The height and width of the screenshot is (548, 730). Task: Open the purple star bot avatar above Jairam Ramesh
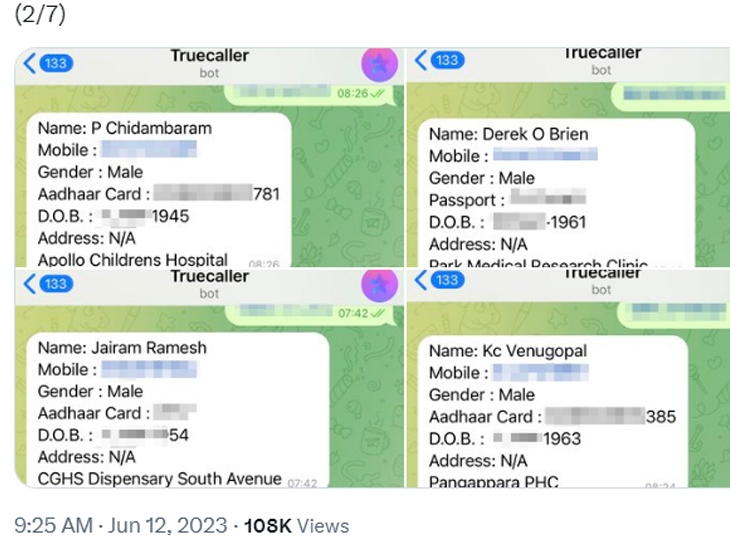point(380,285)
